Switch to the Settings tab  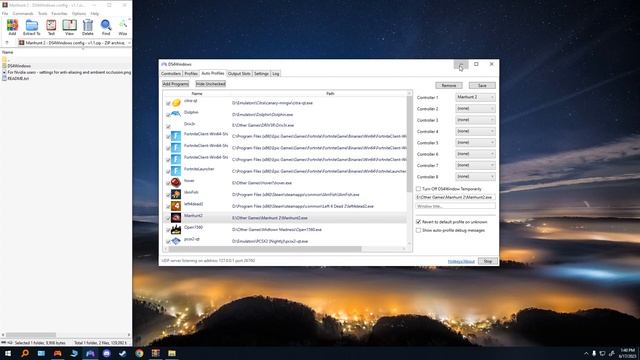coord(261,73)
